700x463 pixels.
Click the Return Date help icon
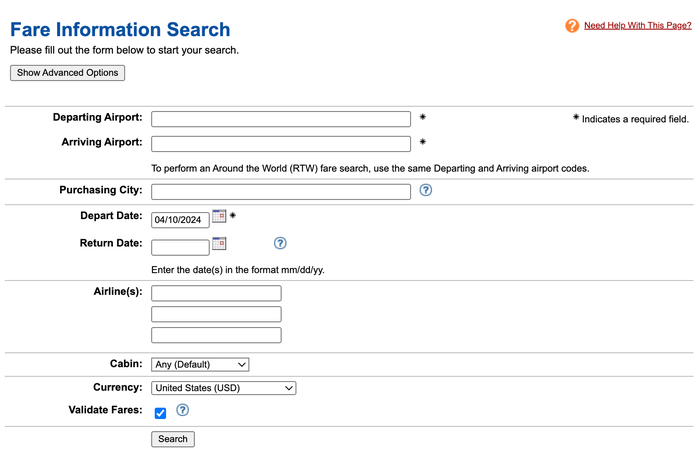280,243
